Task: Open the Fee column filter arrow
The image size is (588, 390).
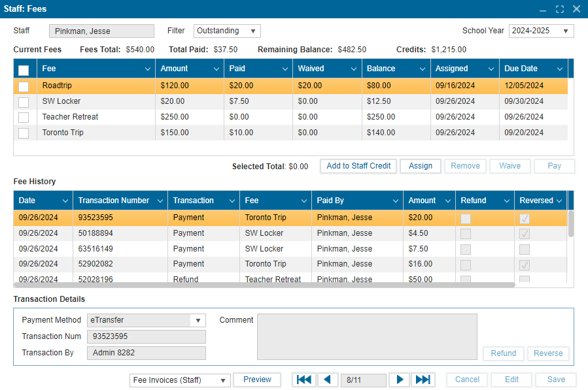Action: point(148,69)
